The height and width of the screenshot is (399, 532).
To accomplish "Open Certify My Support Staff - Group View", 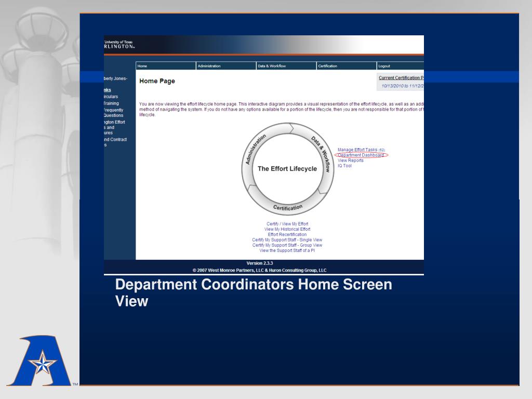I will [x=287, y=245].
